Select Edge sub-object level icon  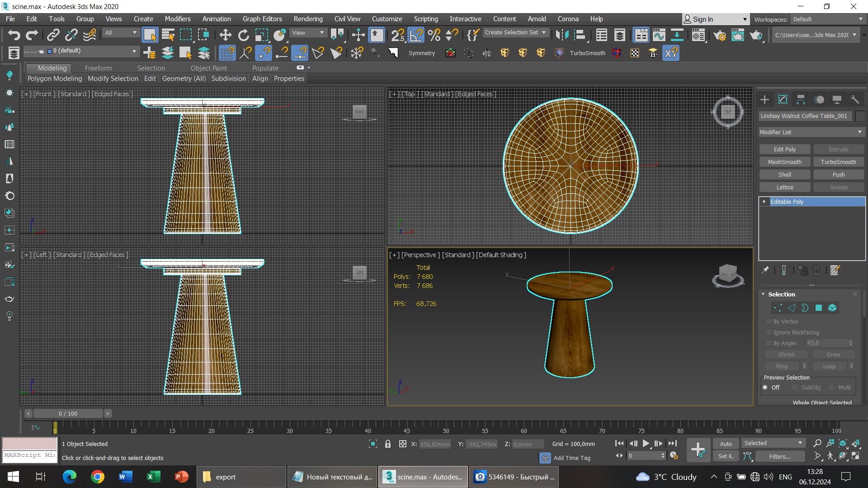[791, 308]
